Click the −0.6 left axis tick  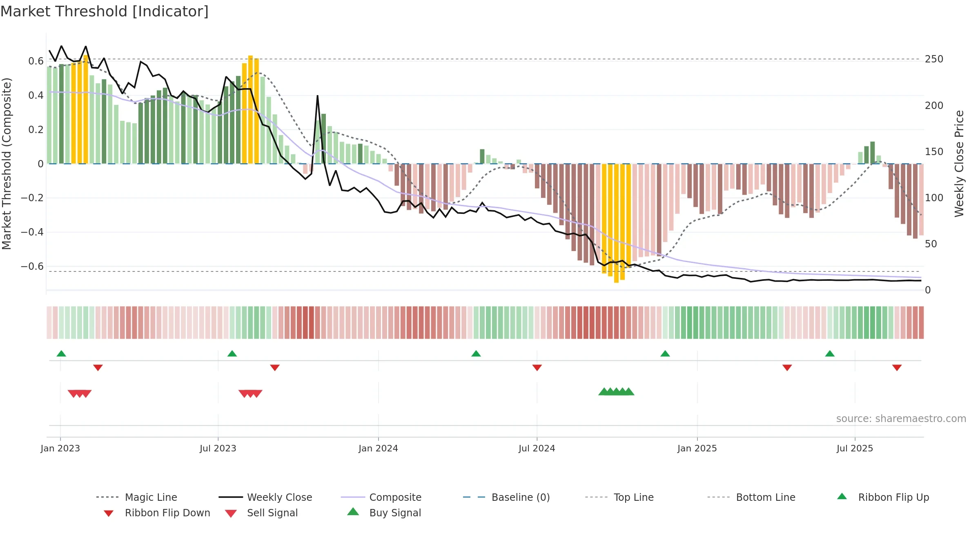[x=32, y=267]
